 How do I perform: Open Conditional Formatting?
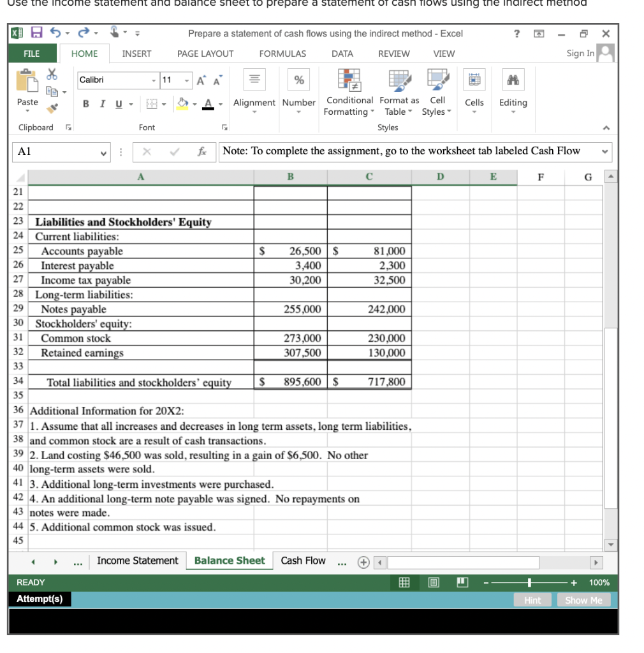[349, 93]
